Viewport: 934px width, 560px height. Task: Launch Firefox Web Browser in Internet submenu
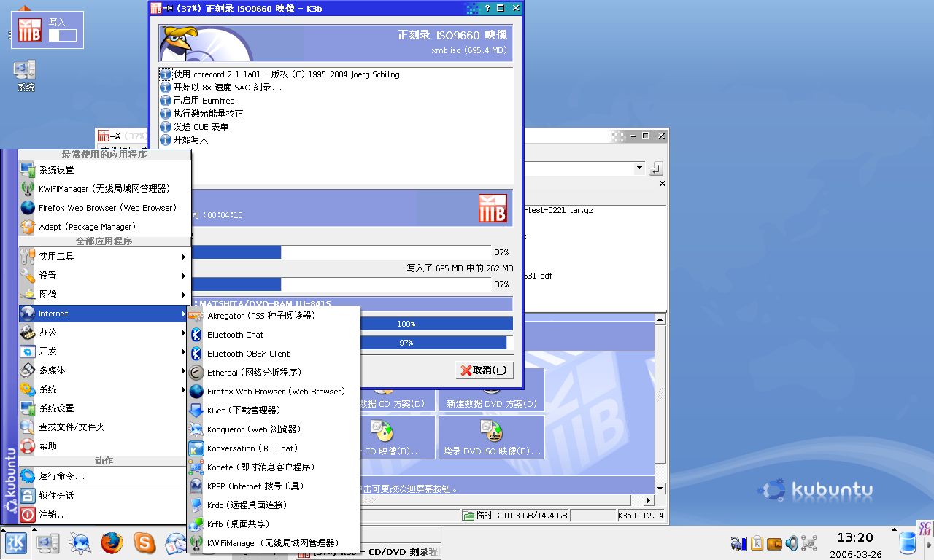pos(274,392)
